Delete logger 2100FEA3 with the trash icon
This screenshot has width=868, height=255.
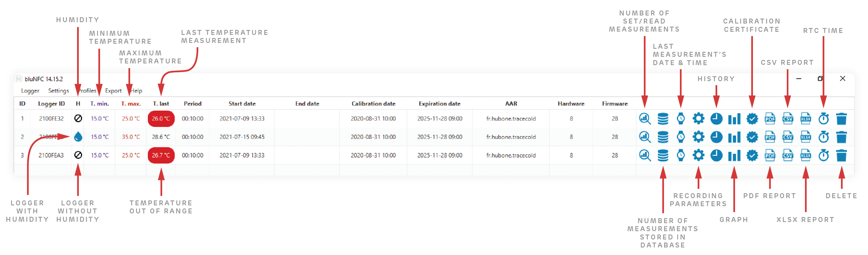pos(841,155)
